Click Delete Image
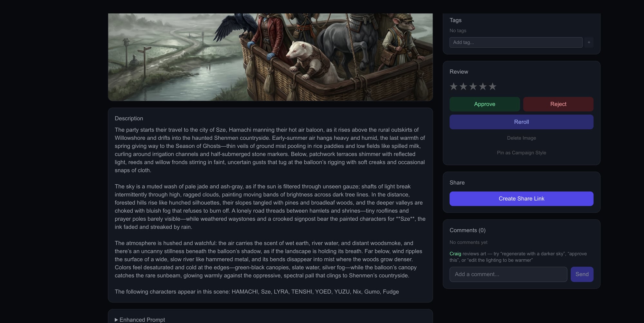Image resolution: width=644 pixels, height=323 pixels. 521,138
